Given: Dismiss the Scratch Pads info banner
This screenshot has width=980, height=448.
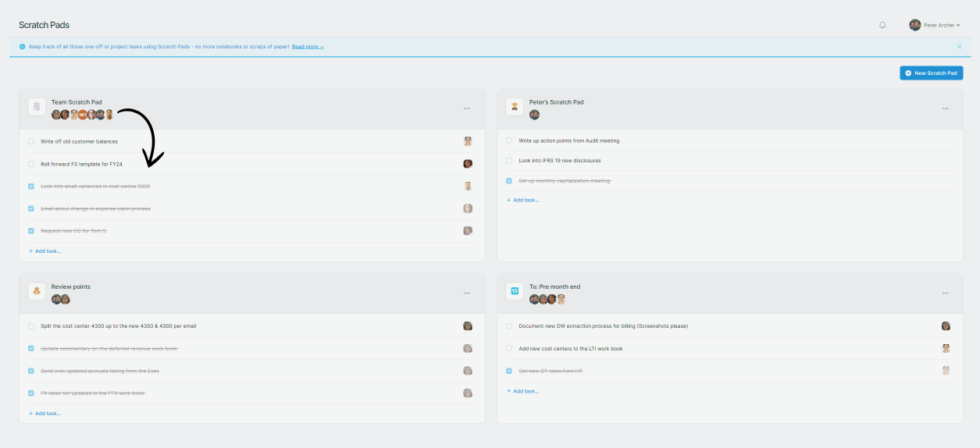Looking at the screenshot, I should click(x=959, y=46).
